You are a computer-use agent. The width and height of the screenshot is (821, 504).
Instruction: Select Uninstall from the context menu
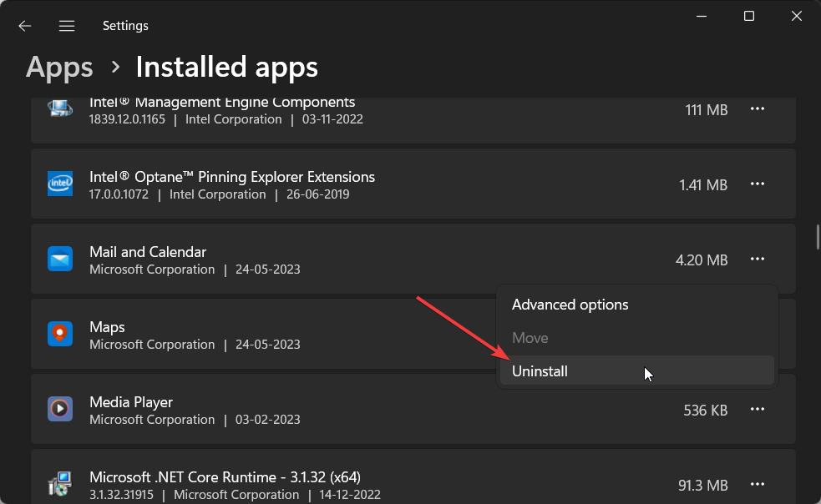click(x=636, y=371)
